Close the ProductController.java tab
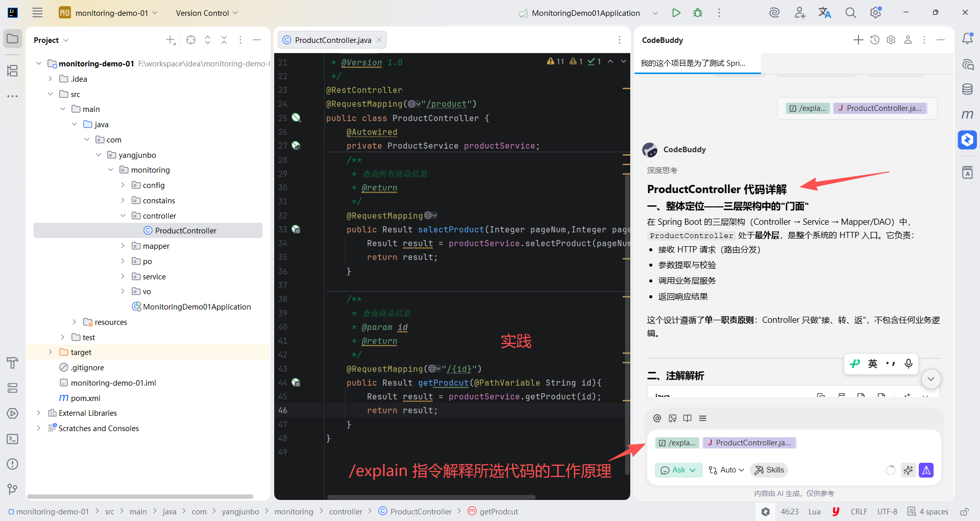 [379, 40]
